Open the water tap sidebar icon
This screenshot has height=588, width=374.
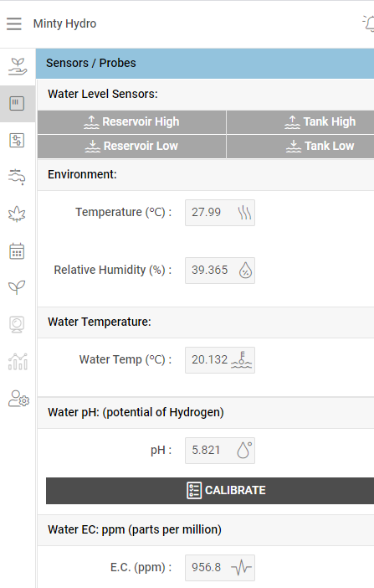[17, 177]
